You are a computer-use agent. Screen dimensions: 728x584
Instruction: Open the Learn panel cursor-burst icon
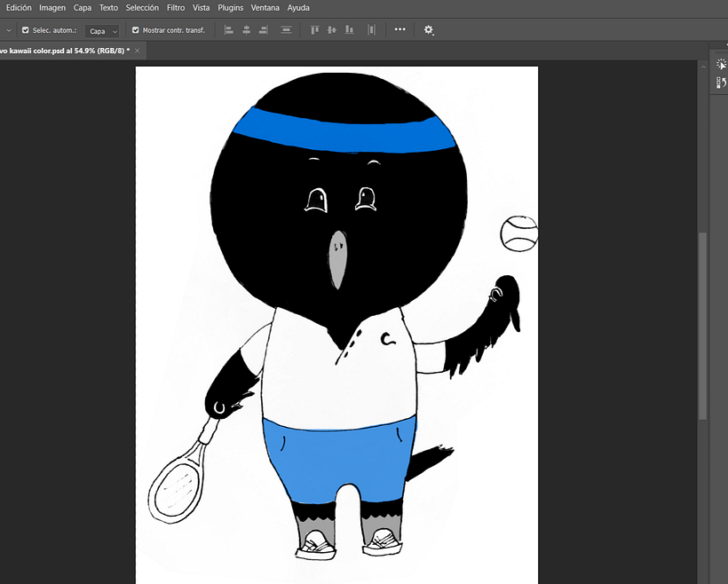pos(721,64)
